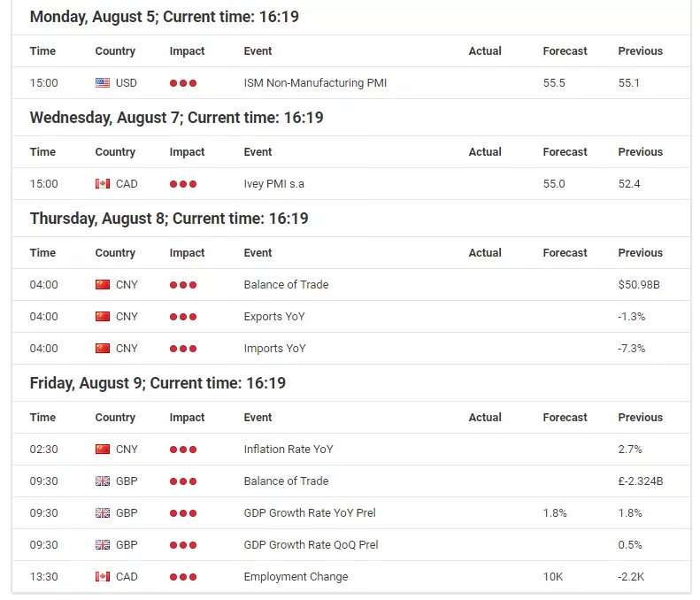The width and height of the screenshot is (700, 600).
Task: Click forecast 1.8% for GDP Growth YoY
Action: pyautogui.click(x=555, y=513)
